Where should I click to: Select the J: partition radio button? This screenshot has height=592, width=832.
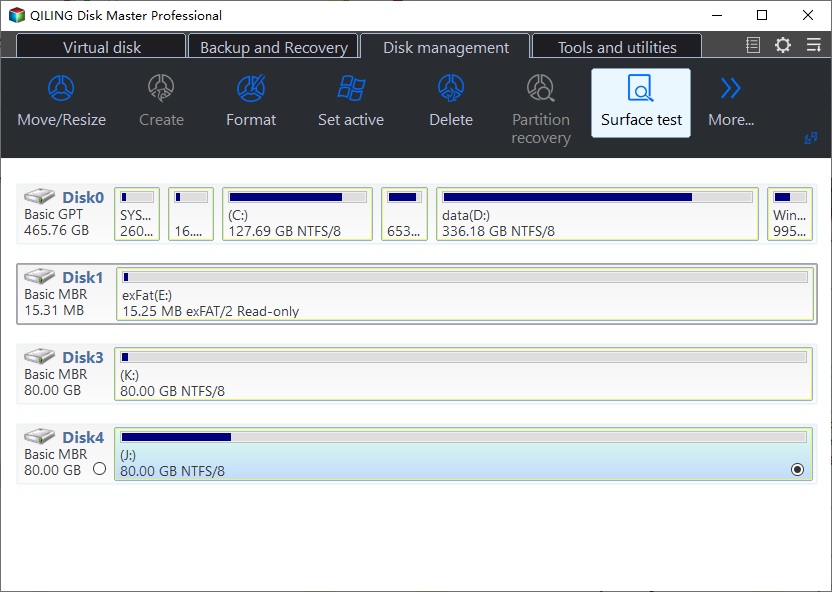pyautogui.click(x=797, y=469)
